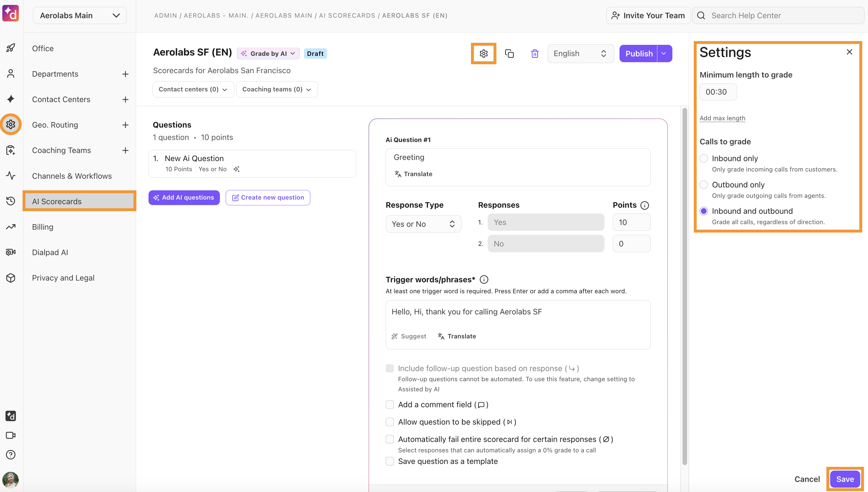Viewport: 868px width, 492px height.
Task: Click Suggest under trigger words
Action: [409, 336]
